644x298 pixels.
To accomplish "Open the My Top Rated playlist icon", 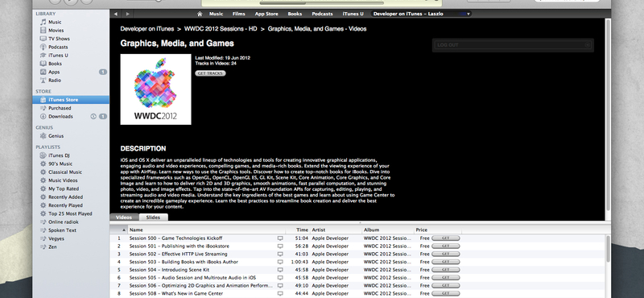I will [43, 188].
